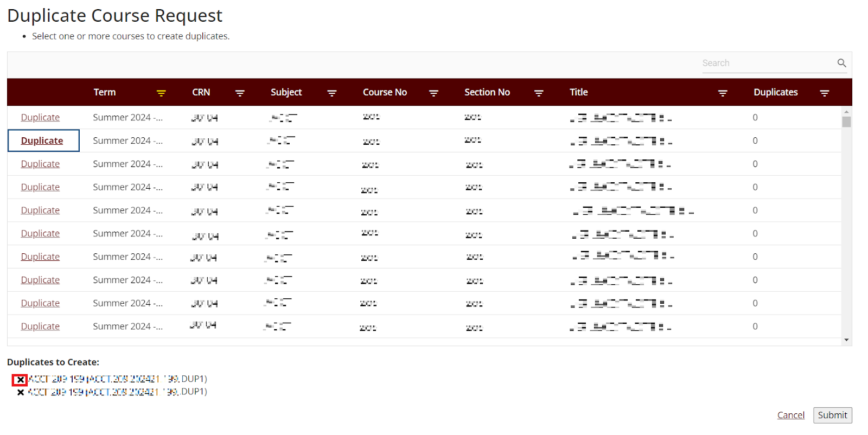Click the Search input field
This screenshot has width=868, height=435.
point(768,63)
